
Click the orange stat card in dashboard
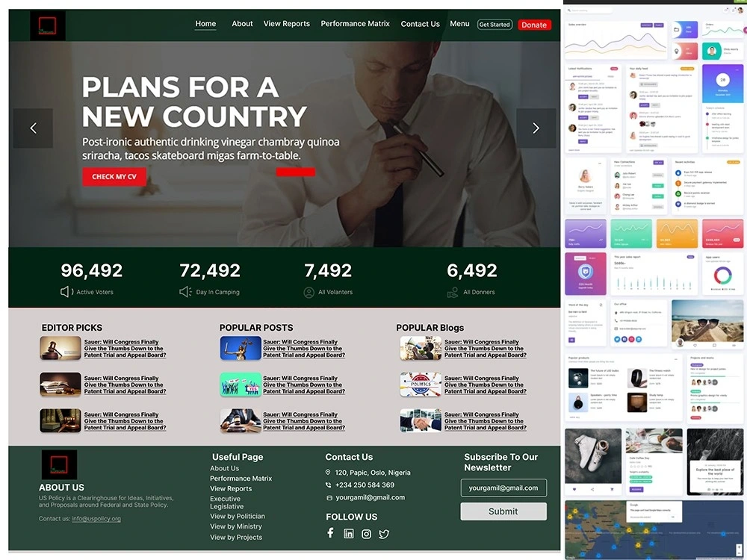677,233
